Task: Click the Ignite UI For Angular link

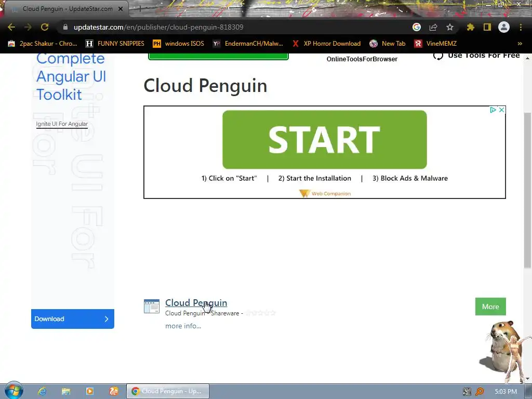Action: point(62,124)
